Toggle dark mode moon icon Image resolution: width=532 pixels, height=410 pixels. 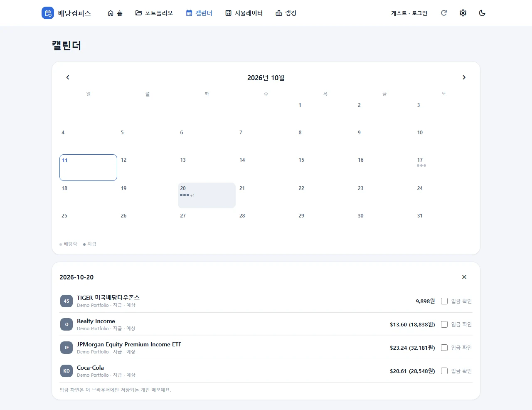coord(482,13)
